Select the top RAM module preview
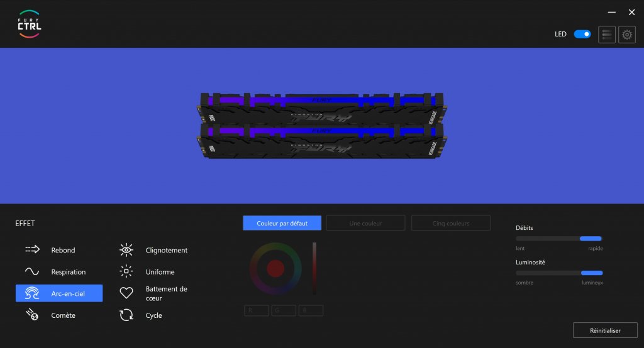 point(321,109)
